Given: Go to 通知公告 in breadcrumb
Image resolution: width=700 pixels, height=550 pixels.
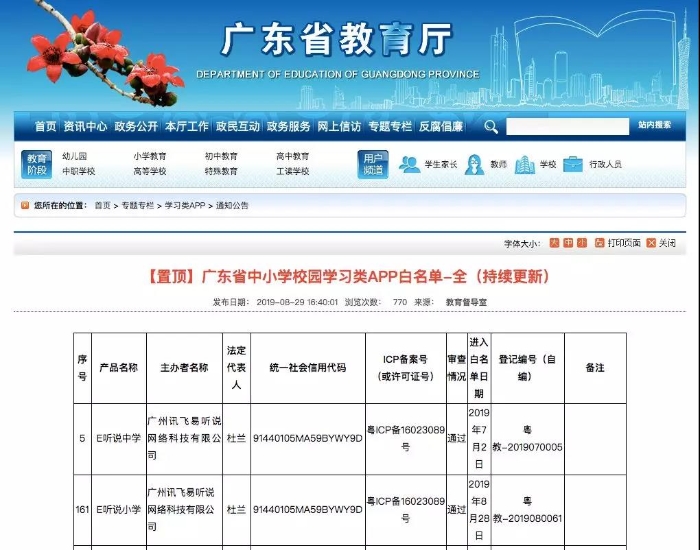Looking at the screenshot, I should click(232, 206).
